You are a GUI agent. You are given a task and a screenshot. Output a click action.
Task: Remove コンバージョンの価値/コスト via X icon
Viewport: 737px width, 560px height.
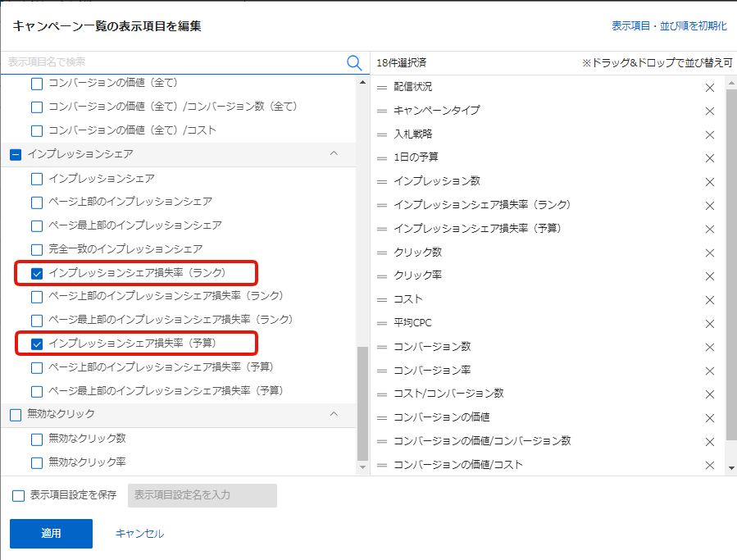click(710, 466)
